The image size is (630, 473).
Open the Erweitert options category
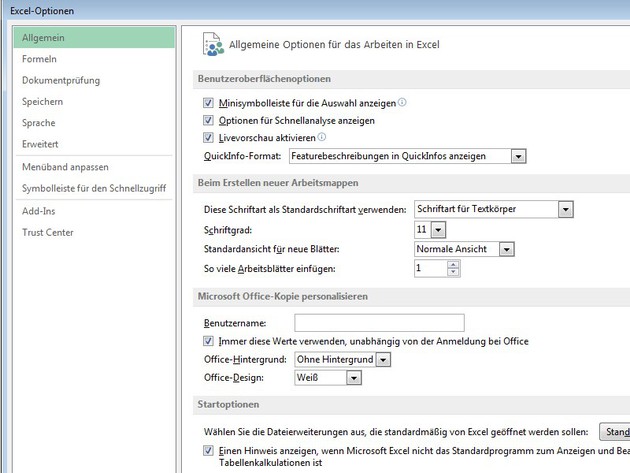pyautogui.click(x=94, y=144)
